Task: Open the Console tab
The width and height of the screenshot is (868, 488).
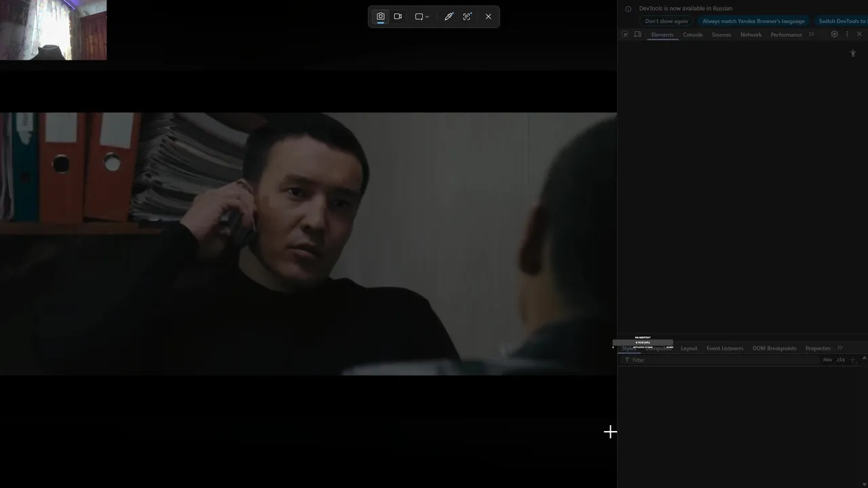Action: (692, 35)
